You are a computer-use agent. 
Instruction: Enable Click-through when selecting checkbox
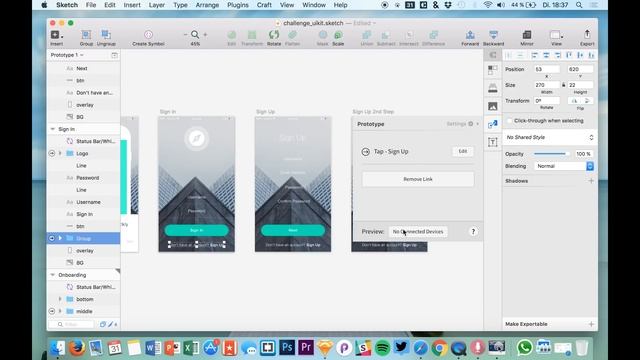click(x=509, y=121)
